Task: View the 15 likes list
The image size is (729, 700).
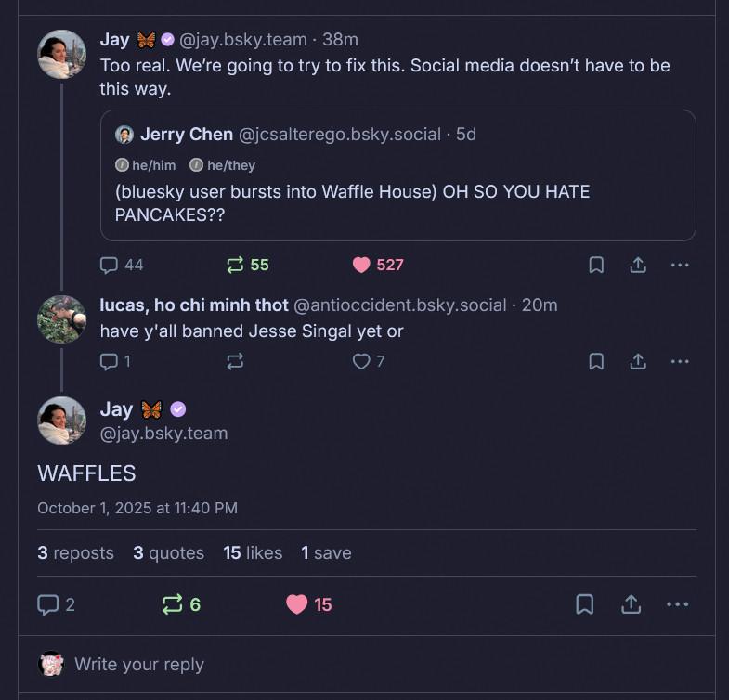Action: coord(253,552)
